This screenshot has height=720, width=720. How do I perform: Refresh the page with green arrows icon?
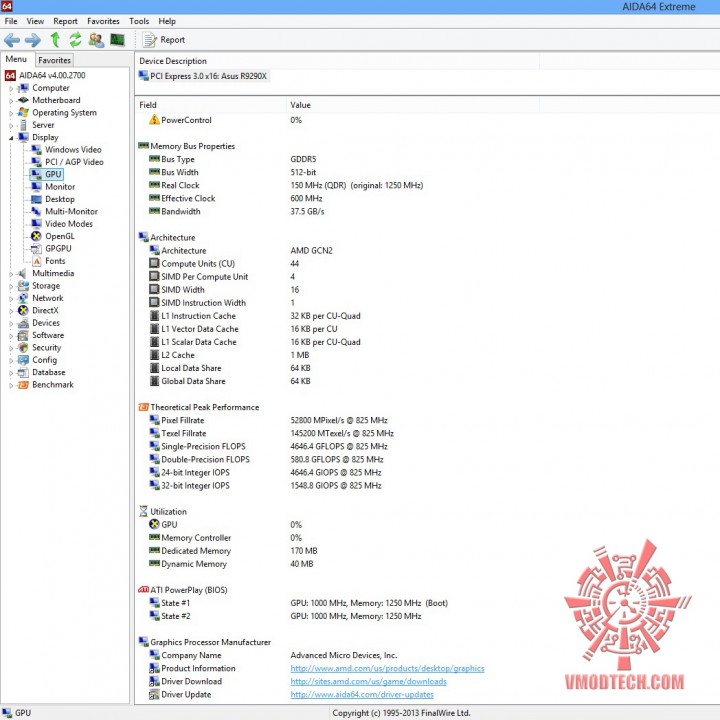coord(75,40)
